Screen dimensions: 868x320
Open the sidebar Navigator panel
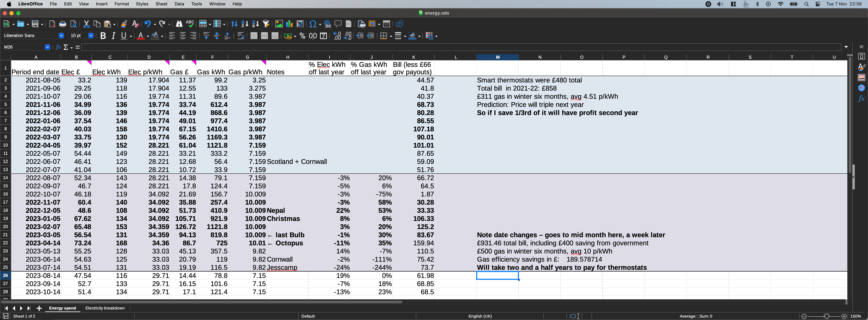[862, 88]
